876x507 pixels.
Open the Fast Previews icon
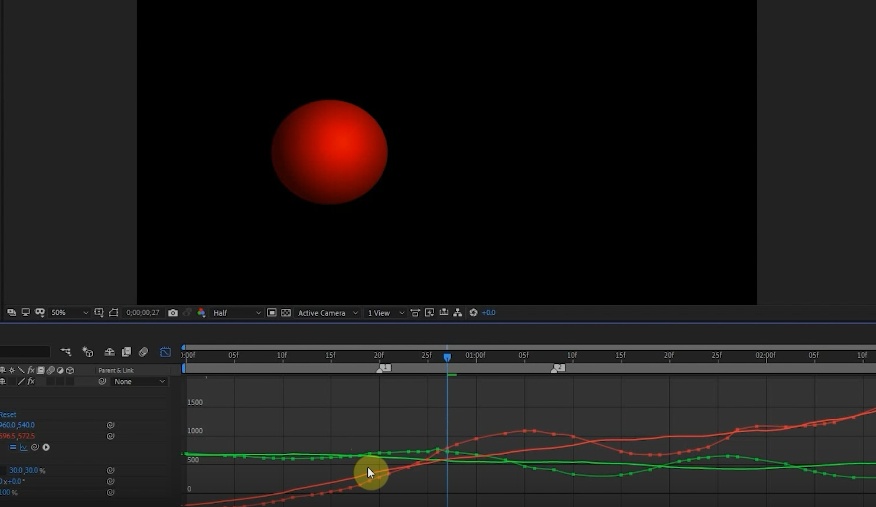coord(430,313)
